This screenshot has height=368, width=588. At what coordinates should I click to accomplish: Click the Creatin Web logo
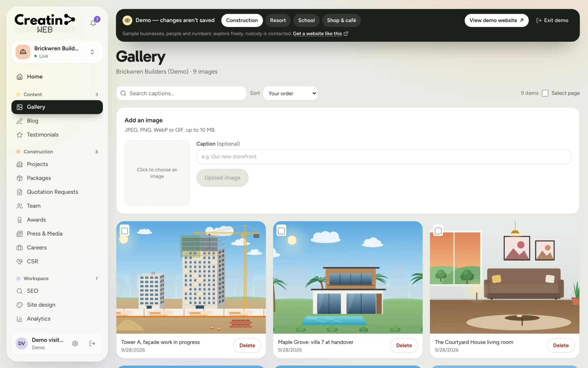tap(45, 23)
